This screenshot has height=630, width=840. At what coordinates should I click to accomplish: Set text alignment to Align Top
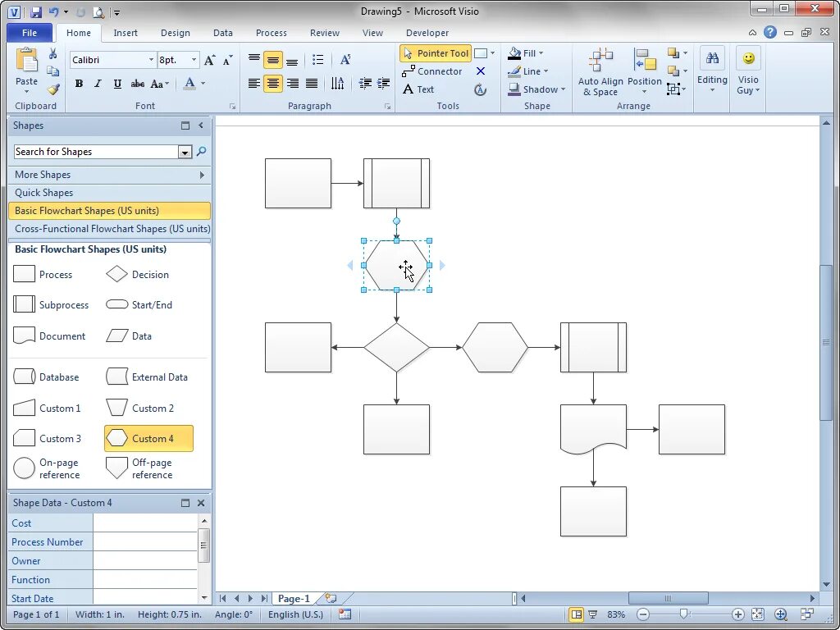tap(254, 59)
